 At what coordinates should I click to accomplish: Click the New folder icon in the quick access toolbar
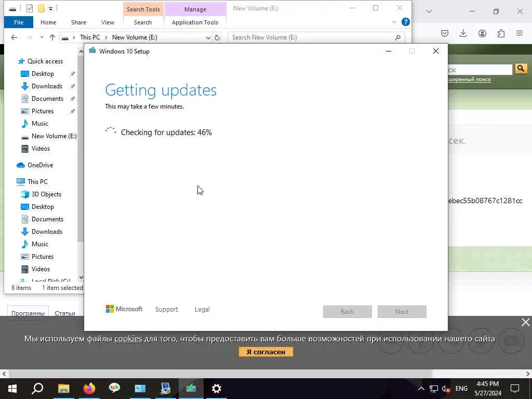[x=41, y=8]
